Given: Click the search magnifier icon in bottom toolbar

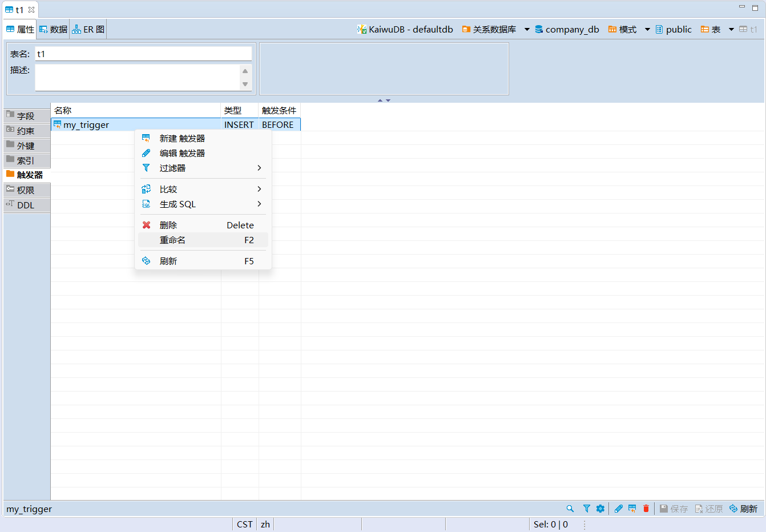Looking at the screenshot, I should click(570, 509).
